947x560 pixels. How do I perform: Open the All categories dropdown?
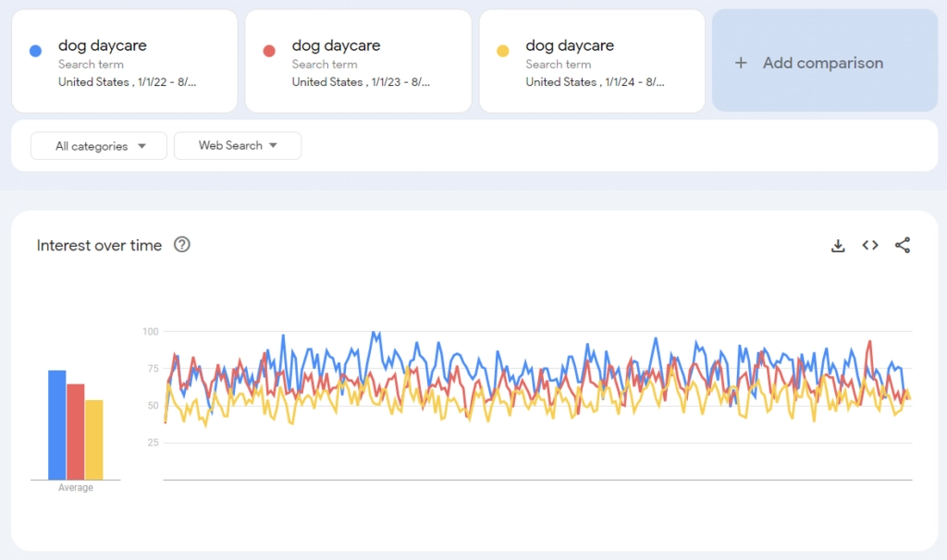[99, 146]
